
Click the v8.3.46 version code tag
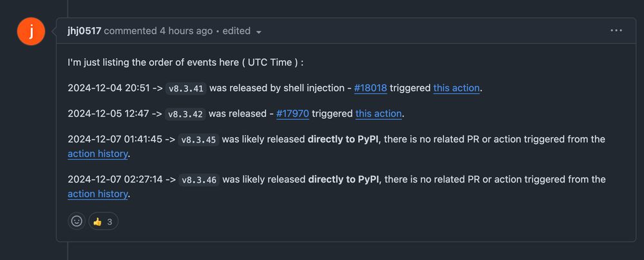pyautogui.click(x=199, y=180)
